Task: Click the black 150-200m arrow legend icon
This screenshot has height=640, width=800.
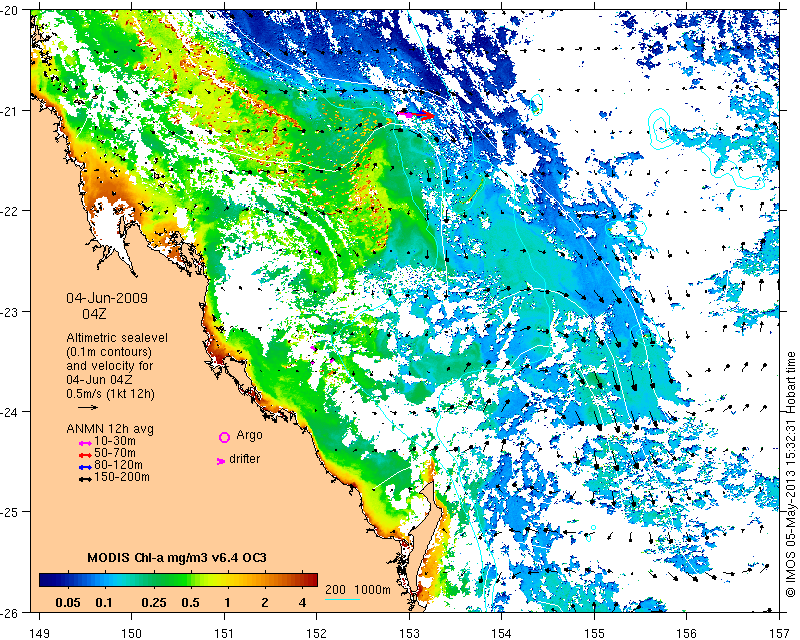Action: [85, 479]
